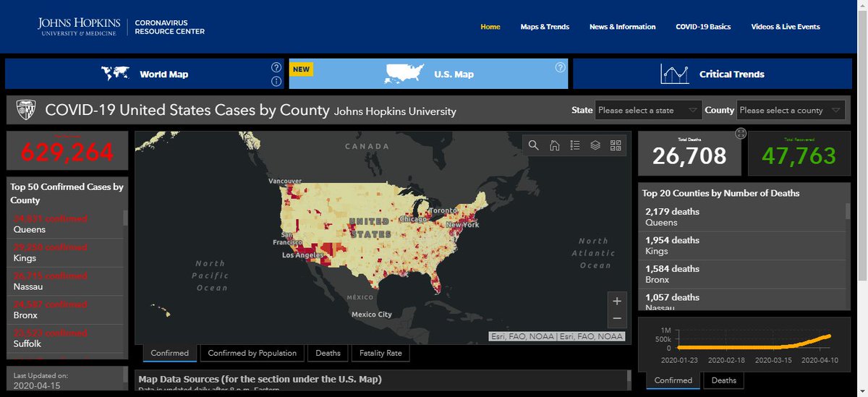Click the World Map info icon
This screenshot has width=868, height=397.
(x=276, y=81)
